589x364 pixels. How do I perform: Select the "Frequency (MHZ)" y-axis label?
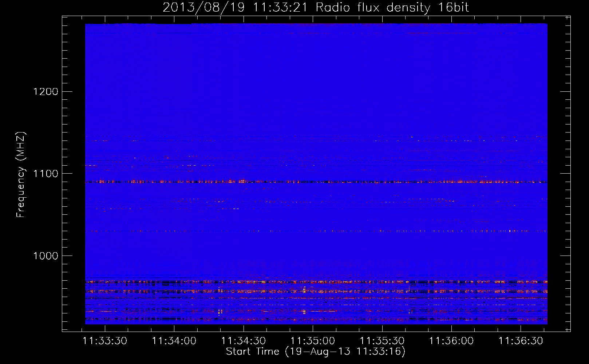click(21, 175)
